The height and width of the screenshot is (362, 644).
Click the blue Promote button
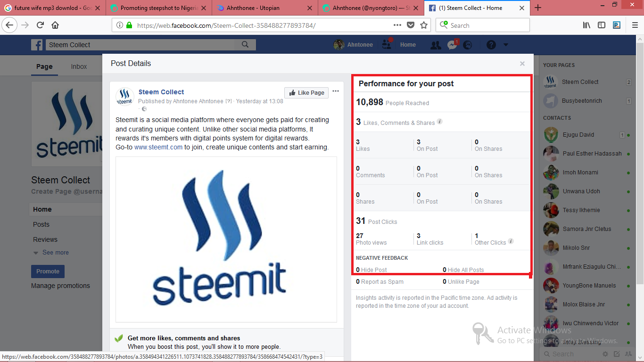click(48, 271)
